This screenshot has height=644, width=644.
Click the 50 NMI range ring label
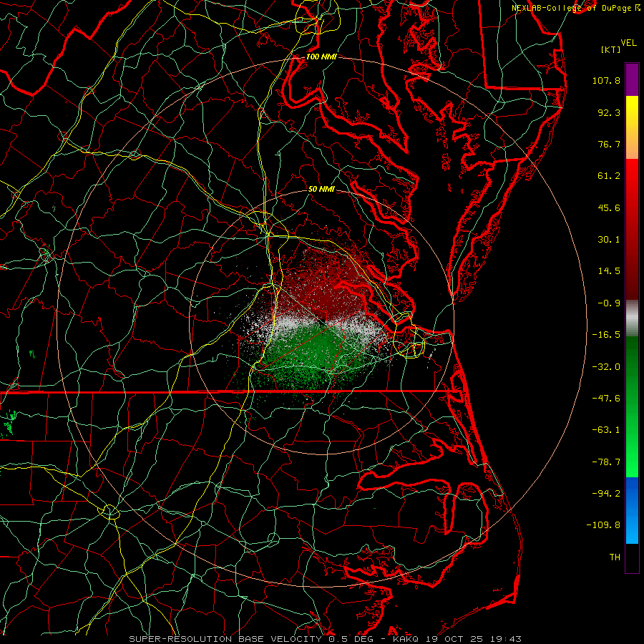click(x=321, y=190)
